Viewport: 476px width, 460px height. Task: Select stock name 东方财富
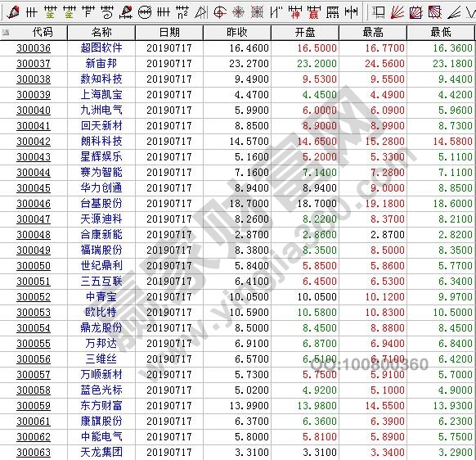coord(101,405)
